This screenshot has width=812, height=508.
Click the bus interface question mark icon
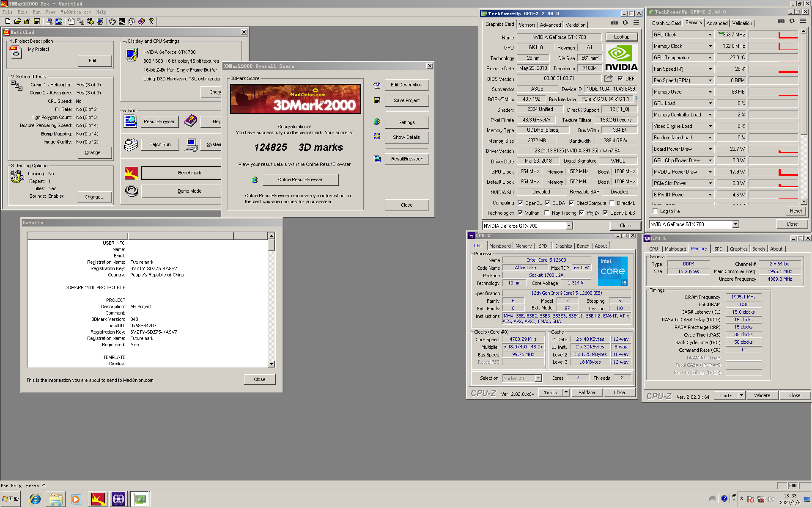[x=636, y=99]
